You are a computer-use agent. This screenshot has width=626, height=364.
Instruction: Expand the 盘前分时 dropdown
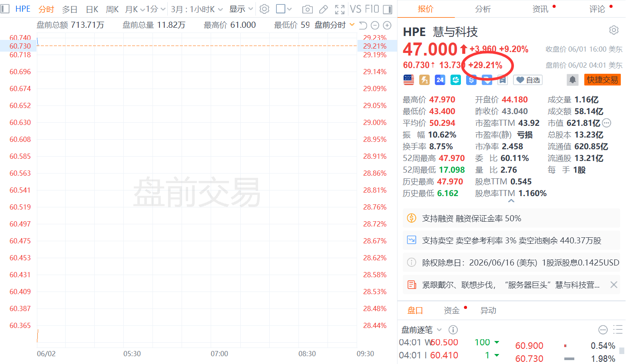[x=352, y=25]
